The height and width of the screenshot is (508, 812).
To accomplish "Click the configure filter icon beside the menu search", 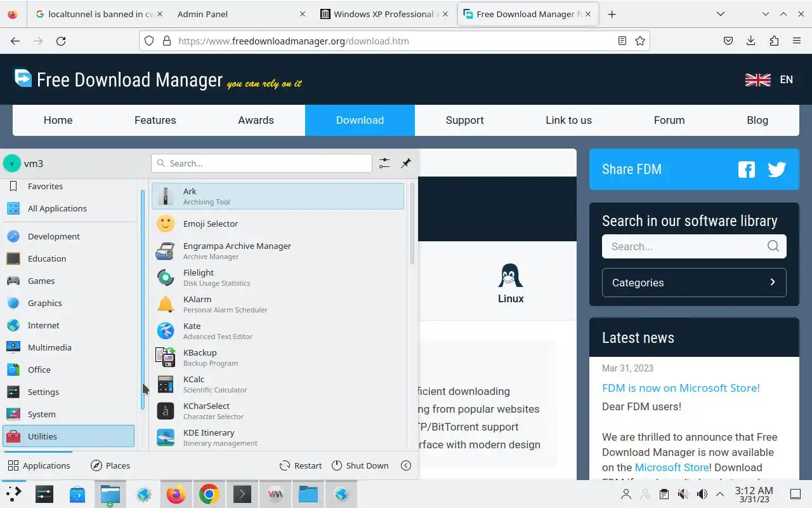I will (384, 163).
